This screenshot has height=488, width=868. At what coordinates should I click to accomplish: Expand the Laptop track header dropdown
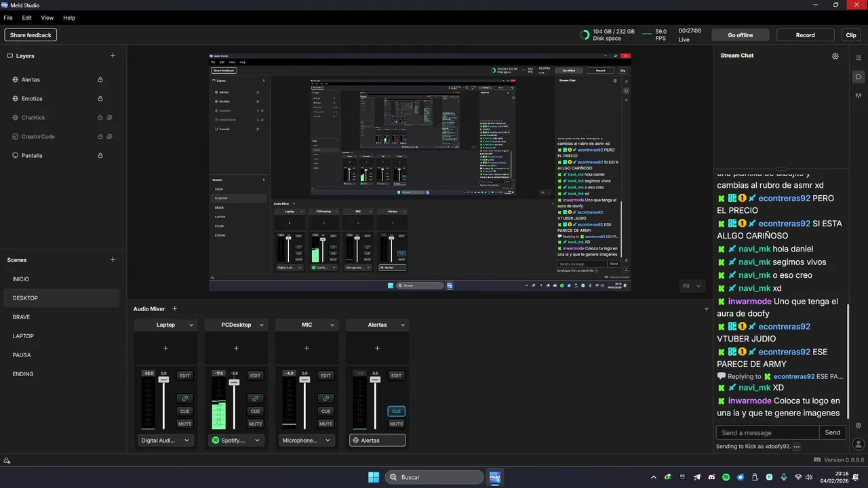(x=191, y=325)
